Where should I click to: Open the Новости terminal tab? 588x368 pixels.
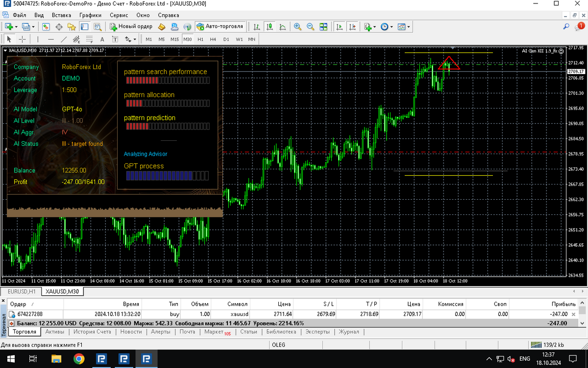131,332
